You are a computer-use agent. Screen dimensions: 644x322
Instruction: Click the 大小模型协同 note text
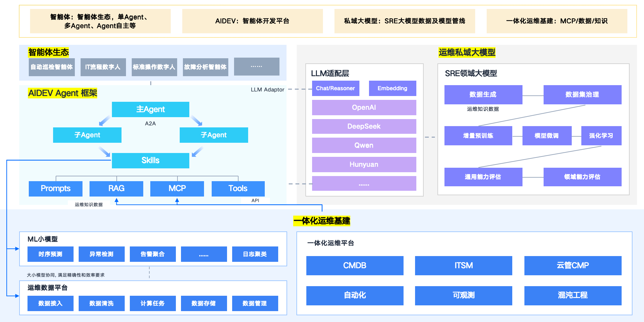tap(66, 275)
